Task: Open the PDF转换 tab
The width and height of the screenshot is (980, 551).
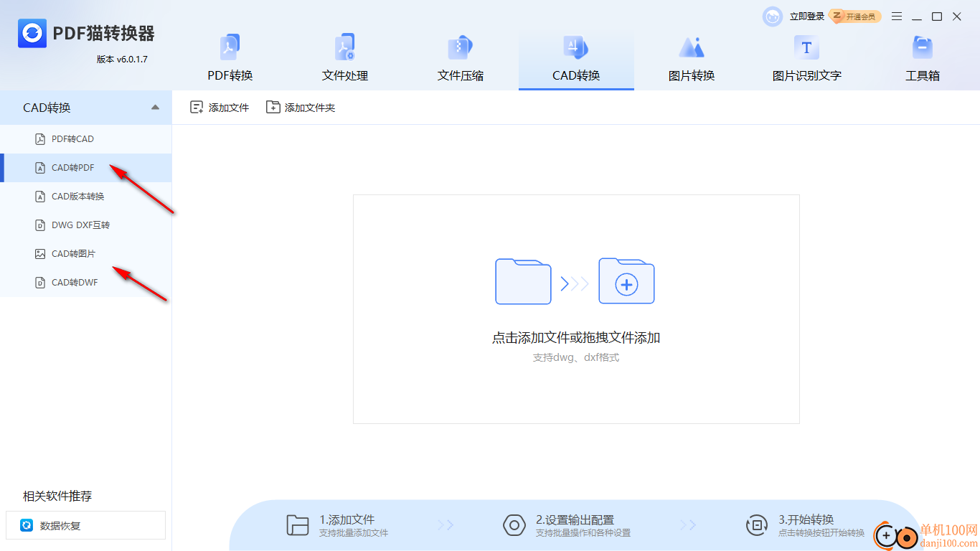Action: (230, 57)
